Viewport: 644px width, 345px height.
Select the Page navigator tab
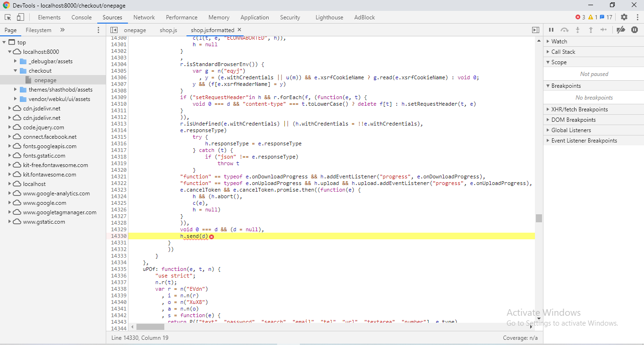tap(10, 30)
